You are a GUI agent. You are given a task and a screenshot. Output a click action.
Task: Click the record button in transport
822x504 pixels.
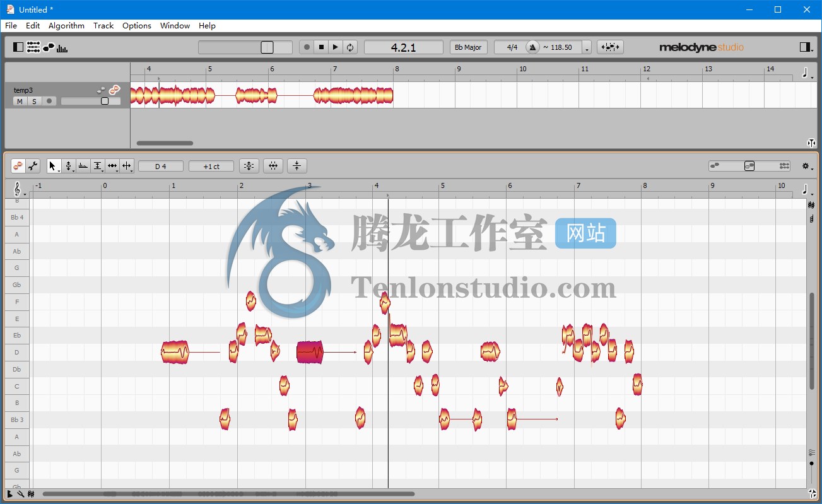(x=307, y=47)
